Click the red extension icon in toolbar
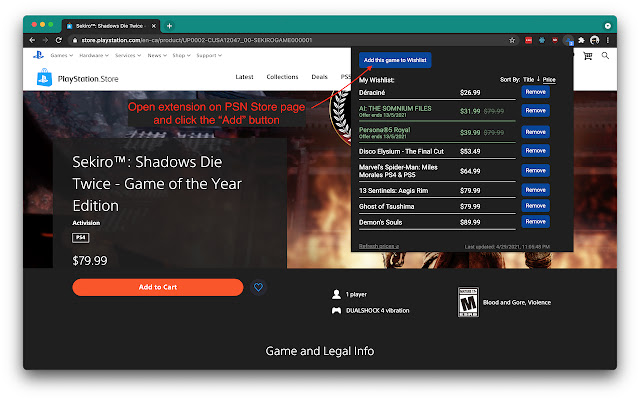 tap(528, 40)
